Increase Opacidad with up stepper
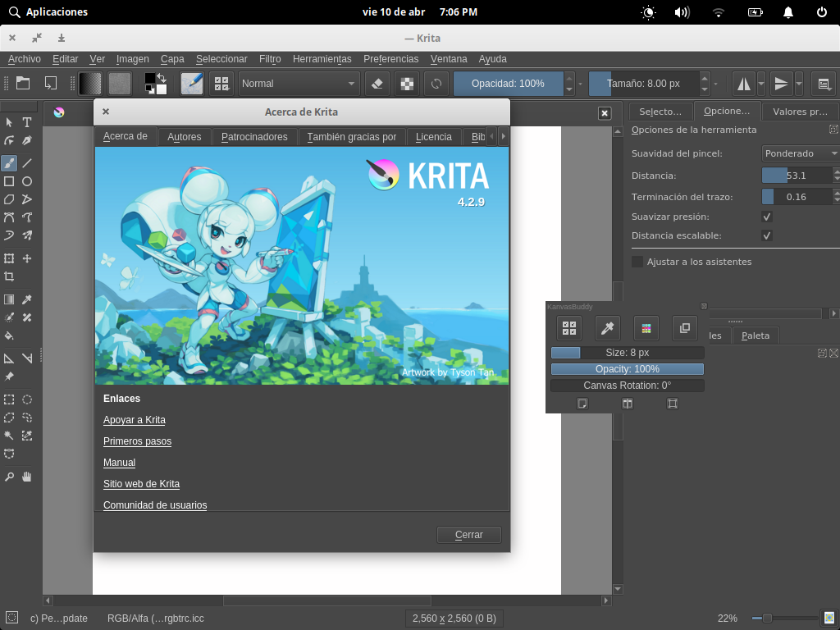The height and width of the screenshot is (630, 840). pyautogui.click(x=569, y=78)
